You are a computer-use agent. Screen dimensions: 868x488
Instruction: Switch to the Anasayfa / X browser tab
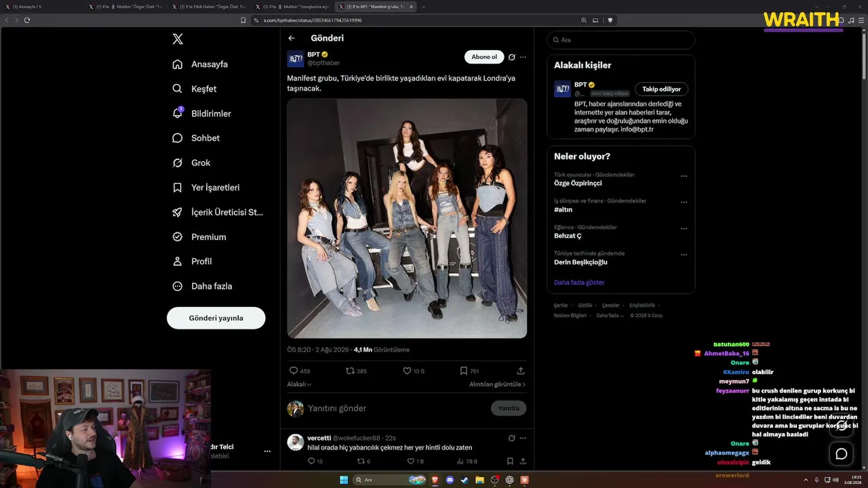43,7
